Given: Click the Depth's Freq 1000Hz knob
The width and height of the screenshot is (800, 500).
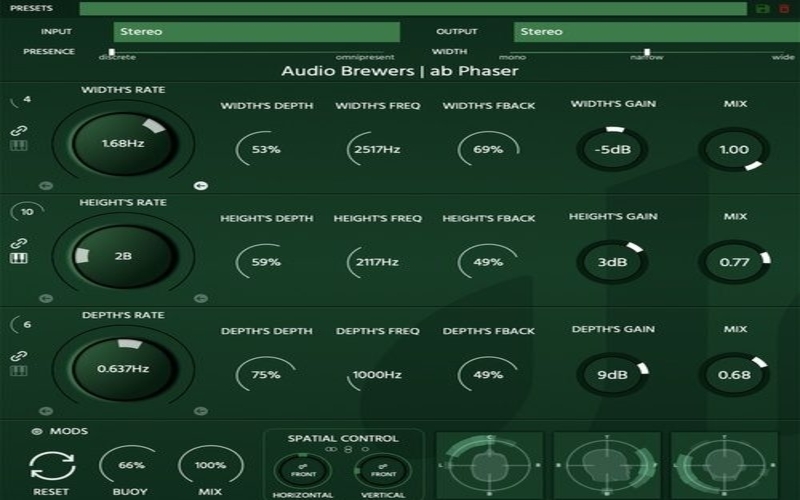Looking at the screenshot, I should coord(378,375).
